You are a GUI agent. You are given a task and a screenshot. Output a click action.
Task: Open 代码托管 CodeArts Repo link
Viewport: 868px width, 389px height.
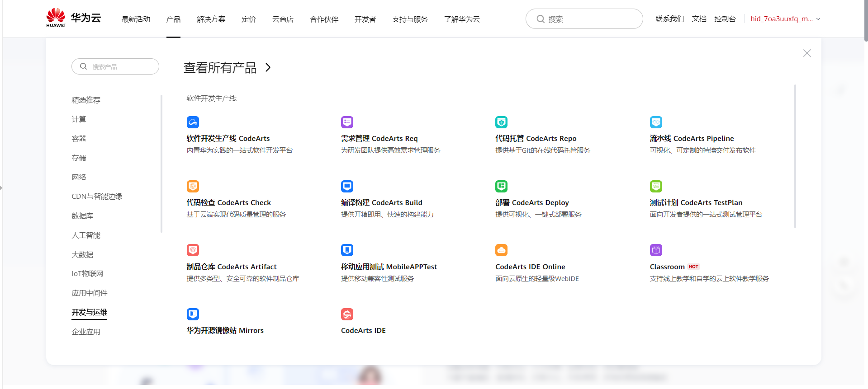coord(536,138)
